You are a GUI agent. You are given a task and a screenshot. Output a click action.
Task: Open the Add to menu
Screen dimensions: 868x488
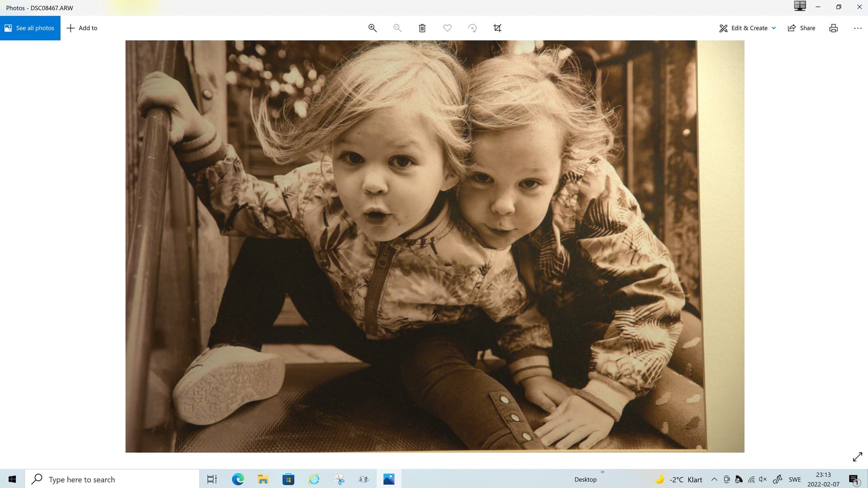point(82,28)
